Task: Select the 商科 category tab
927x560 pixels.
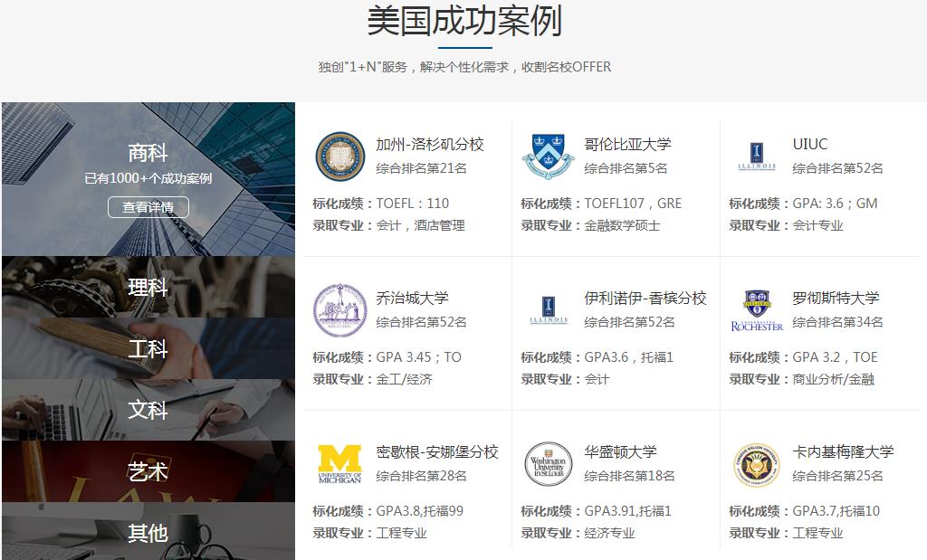Action: tap(148, 179)
